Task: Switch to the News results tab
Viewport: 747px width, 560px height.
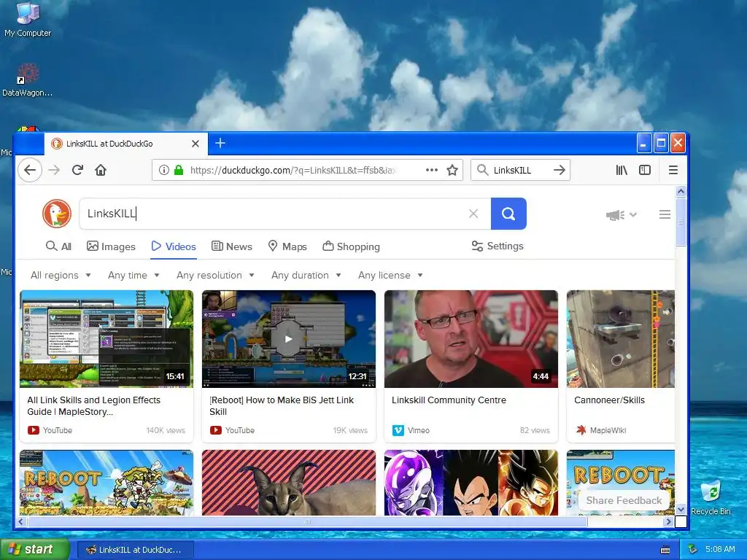Action: pyautogui.click(x=232, y=246)
